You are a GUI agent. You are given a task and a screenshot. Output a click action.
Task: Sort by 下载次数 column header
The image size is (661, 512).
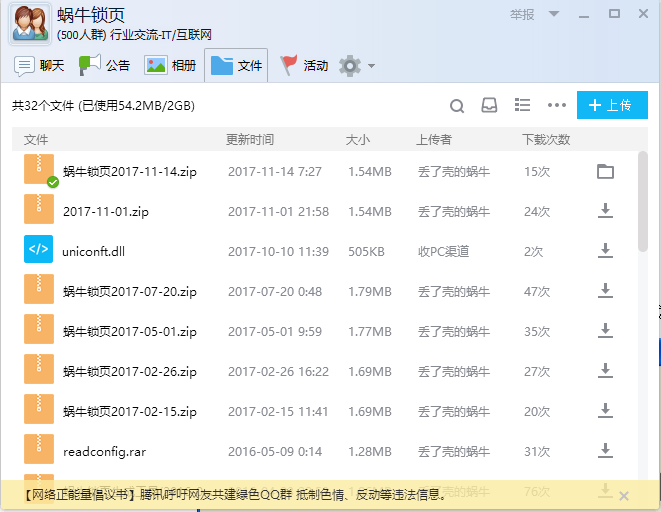coord(546,139)
